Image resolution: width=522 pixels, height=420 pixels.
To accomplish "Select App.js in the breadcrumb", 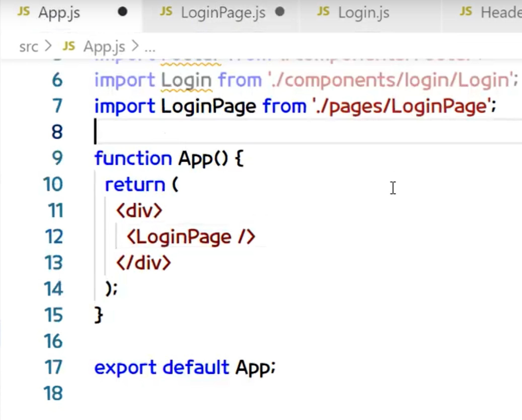I will [104, 47].
